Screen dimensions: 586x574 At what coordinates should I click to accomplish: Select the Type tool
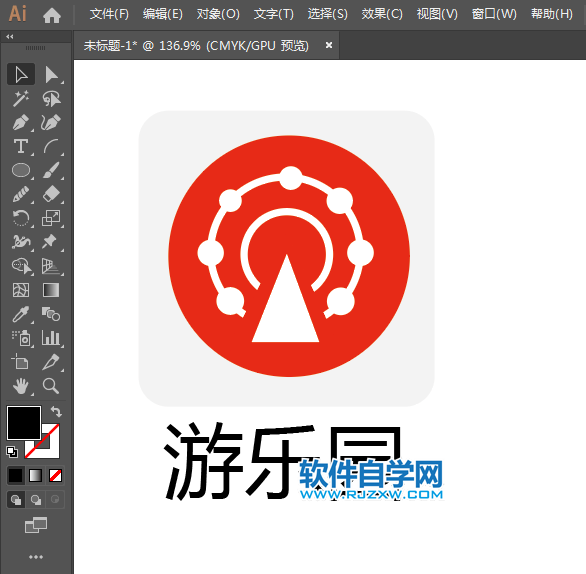21,146
